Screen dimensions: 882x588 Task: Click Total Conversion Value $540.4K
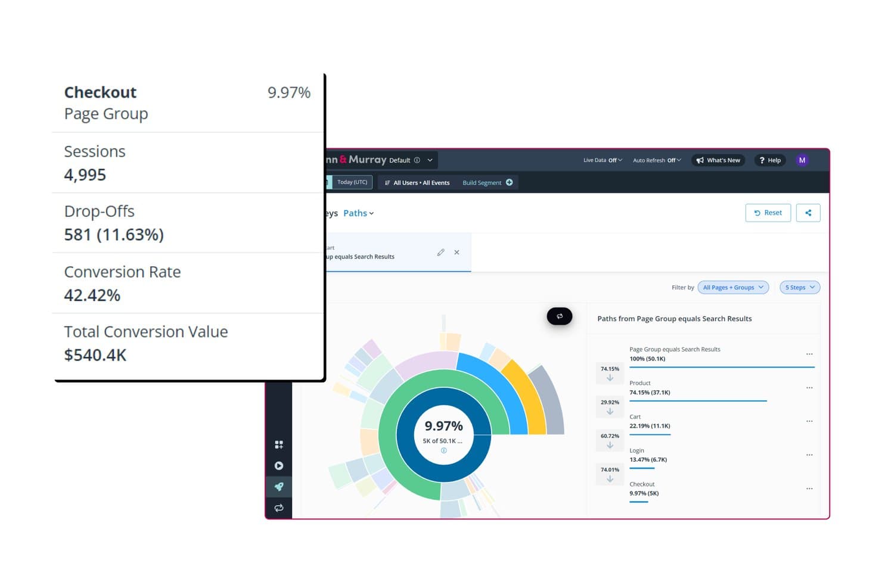tap(95, 355)
